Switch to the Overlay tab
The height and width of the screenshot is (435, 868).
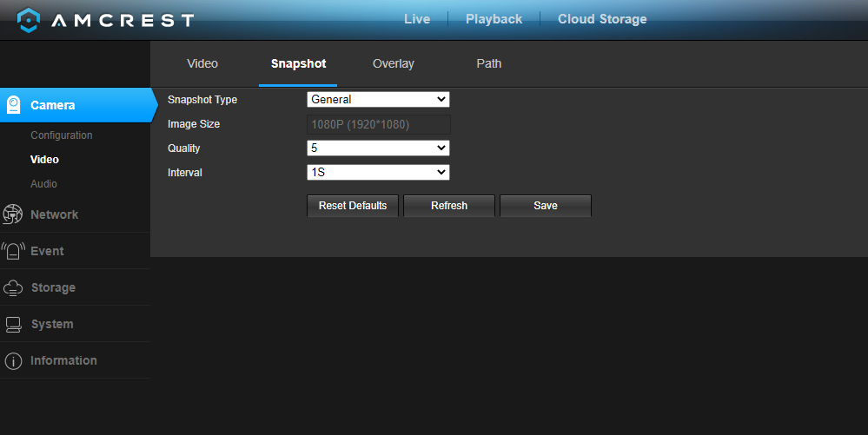(393, 63)
